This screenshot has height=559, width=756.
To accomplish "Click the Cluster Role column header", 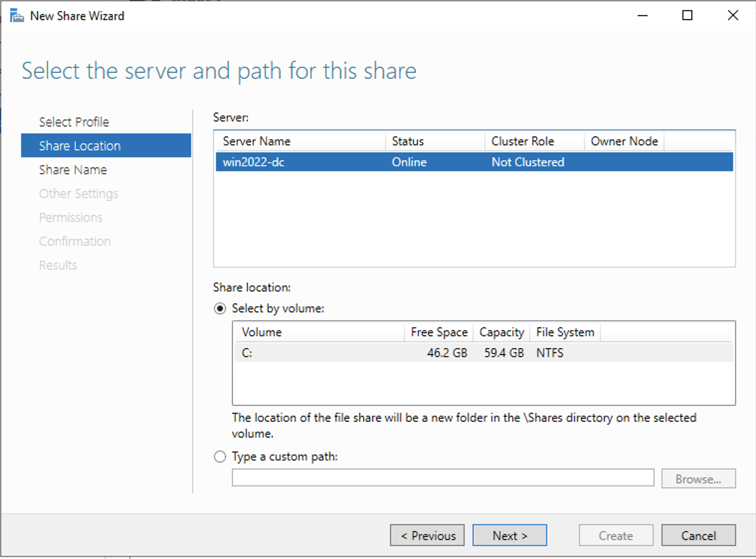I will click(x=534, y=141).
